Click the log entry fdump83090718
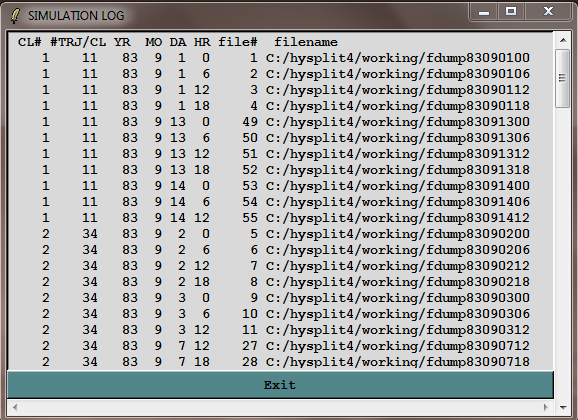 tap(274, 362)
